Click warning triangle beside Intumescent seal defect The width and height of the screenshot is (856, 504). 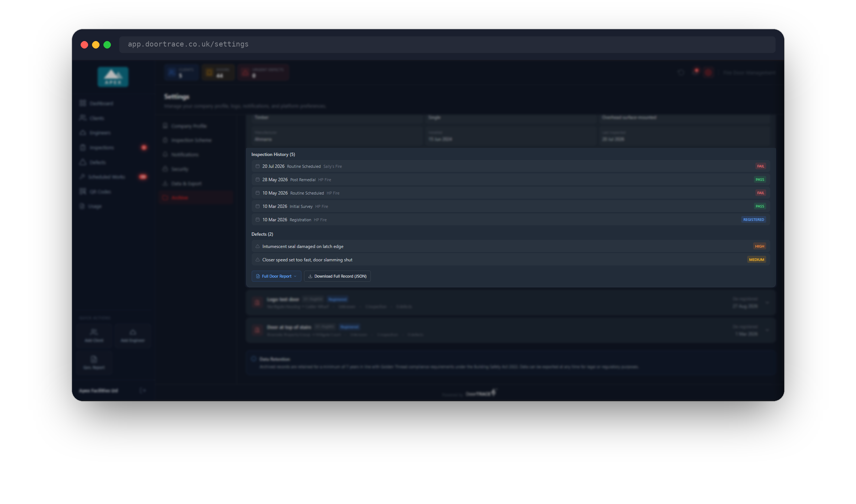coord(257,246)
